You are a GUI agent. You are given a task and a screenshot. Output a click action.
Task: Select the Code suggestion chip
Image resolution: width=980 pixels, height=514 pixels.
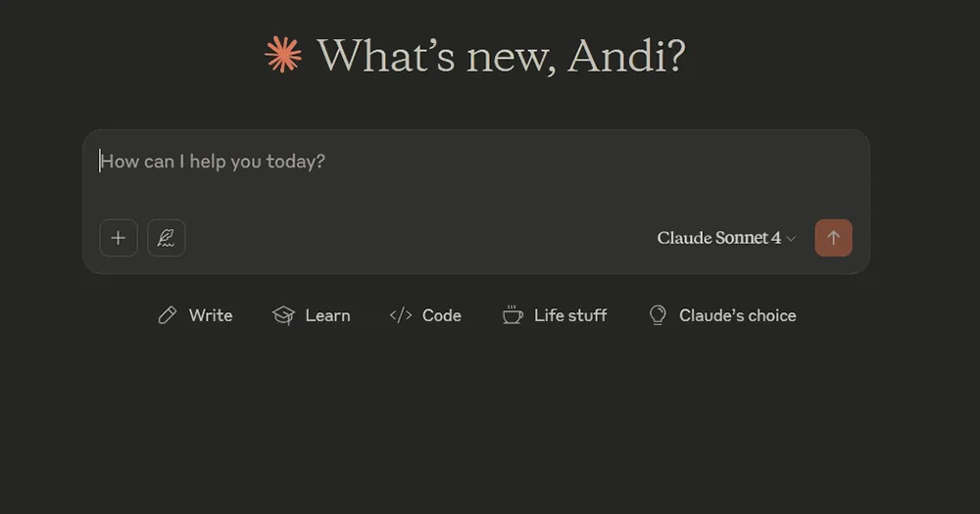tap(441, 315)
